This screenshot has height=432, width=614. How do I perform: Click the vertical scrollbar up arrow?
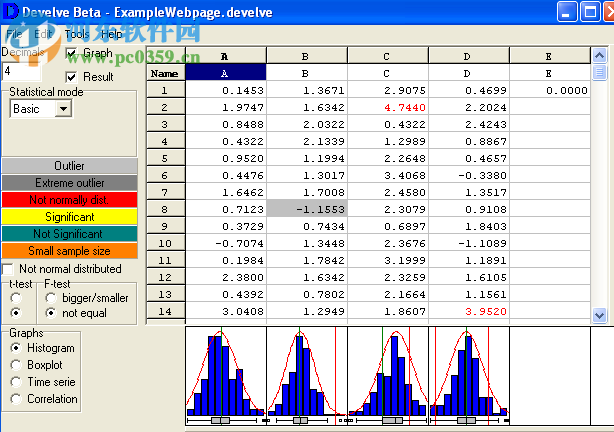point(599,72)
